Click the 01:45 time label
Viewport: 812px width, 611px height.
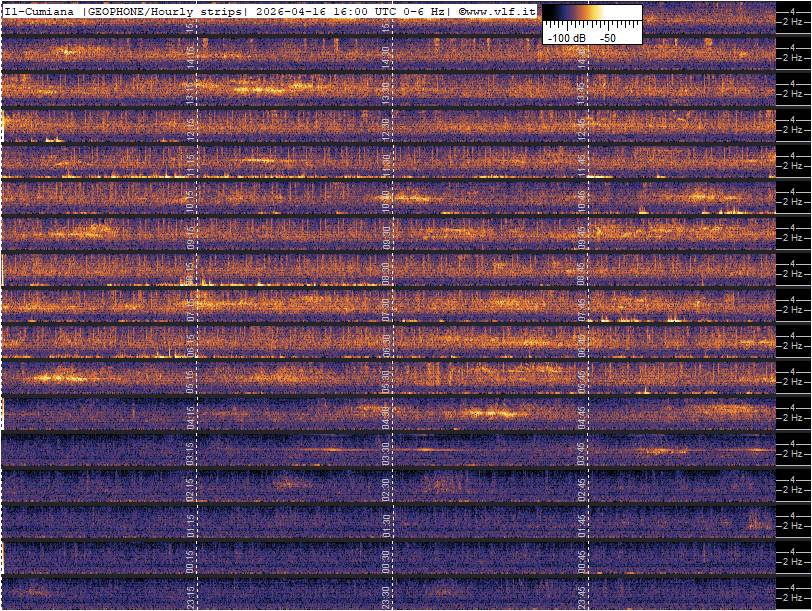582,524
